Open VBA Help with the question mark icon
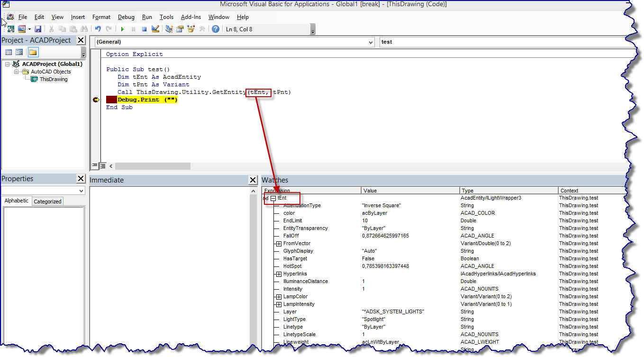The width and height of the screenshot is (644, 357). [216, 29]
